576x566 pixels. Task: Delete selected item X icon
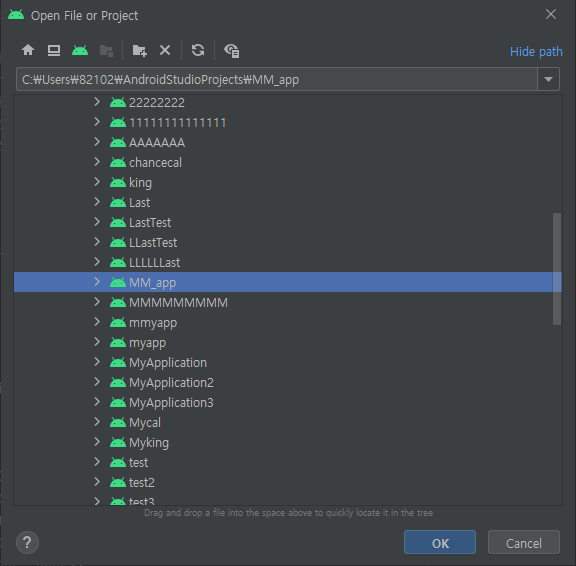(x=165, y=50)
